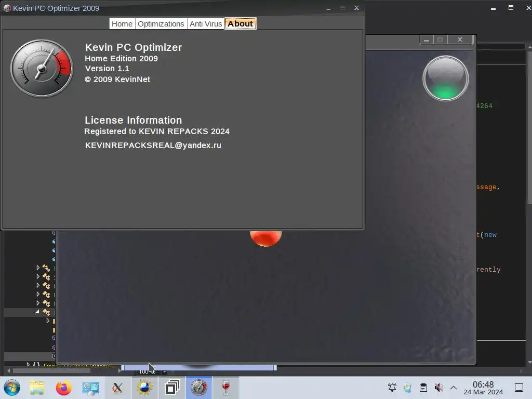Open the file manager from the taskbar
The width and height of the screenshot is (532, 399).
37,388
